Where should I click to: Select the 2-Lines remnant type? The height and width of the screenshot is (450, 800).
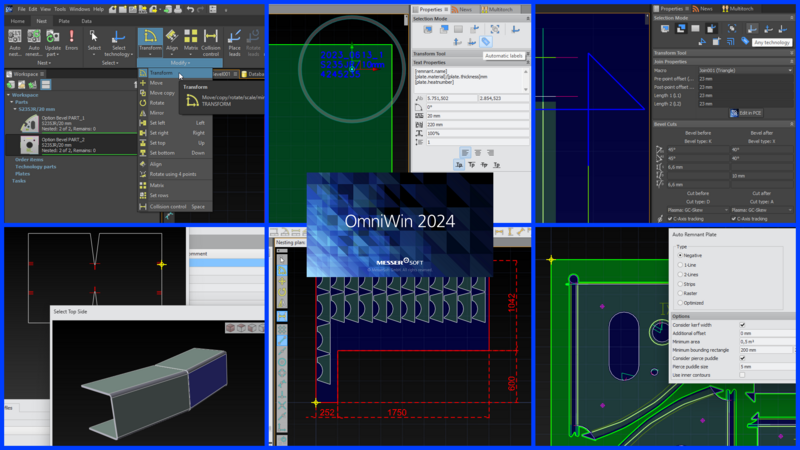[x=680, y=274]
